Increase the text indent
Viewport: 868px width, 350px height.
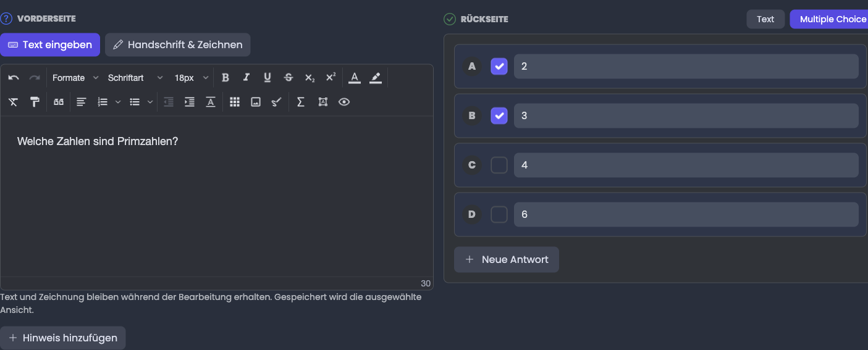(x=190, y=102)
